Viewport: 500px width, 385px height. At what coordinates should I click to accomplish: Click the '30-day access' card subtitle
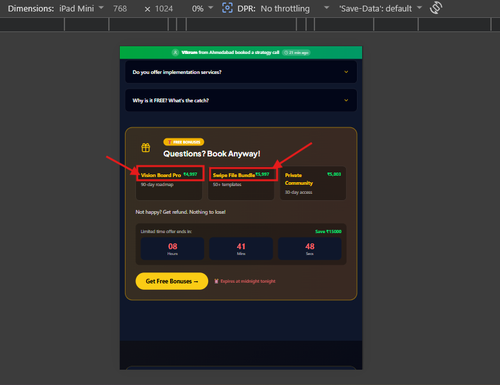click(x=299, y=192)
